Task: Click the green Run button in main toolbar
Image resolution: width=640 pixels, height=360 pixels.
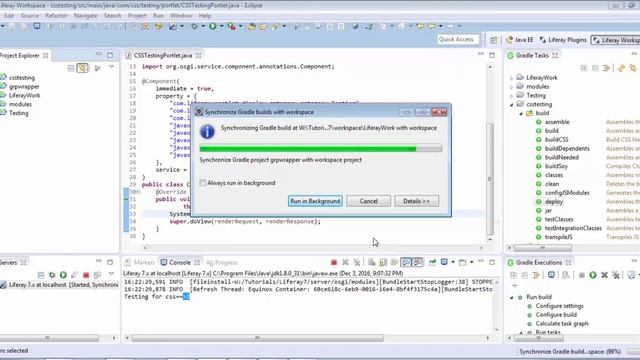Action: (x=213, y=26)
